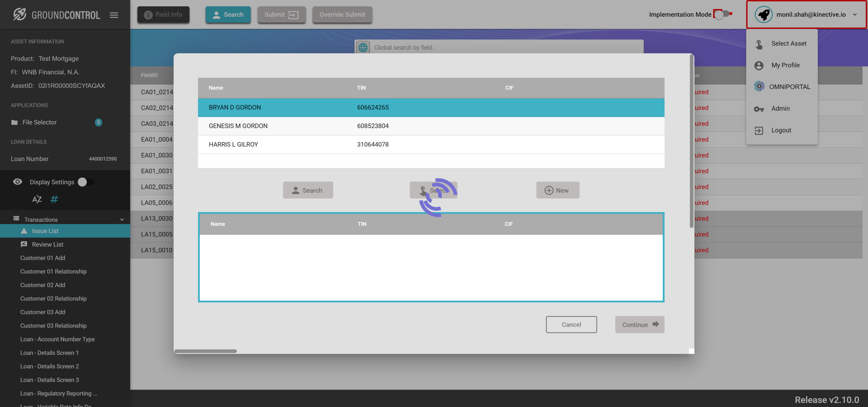Click the Global search by field input
The image size is (868, 407).
tap(505, 47)
